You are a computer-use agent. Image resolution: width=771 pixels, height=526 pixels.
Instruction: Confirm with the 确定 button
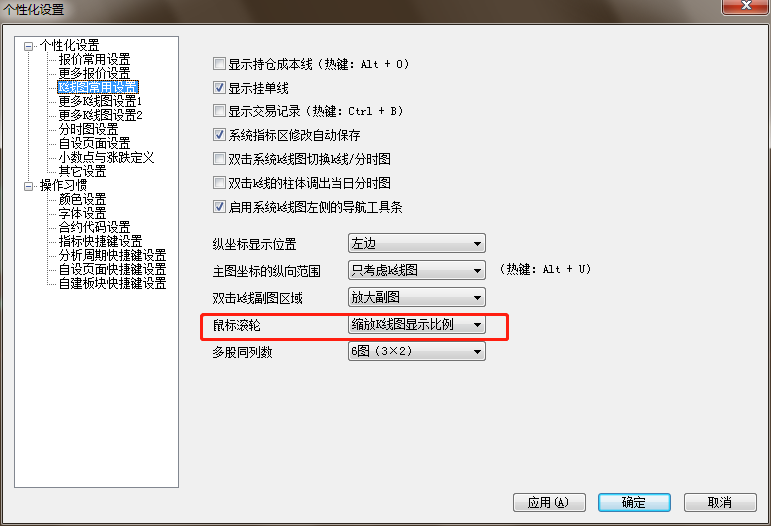tap(634, 502)
